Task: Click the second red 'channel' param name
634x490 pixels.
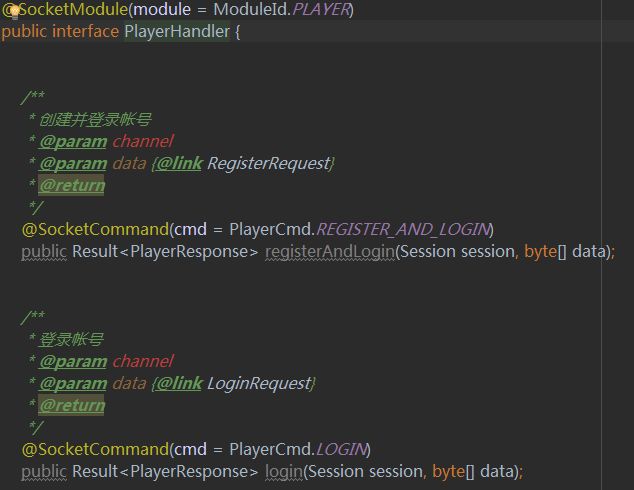Action: pyautogui.click(x=143, y=361)
